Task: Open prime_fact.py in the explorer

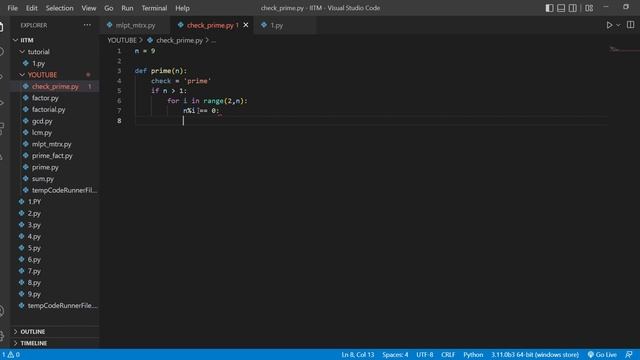Action: (52, 156)
